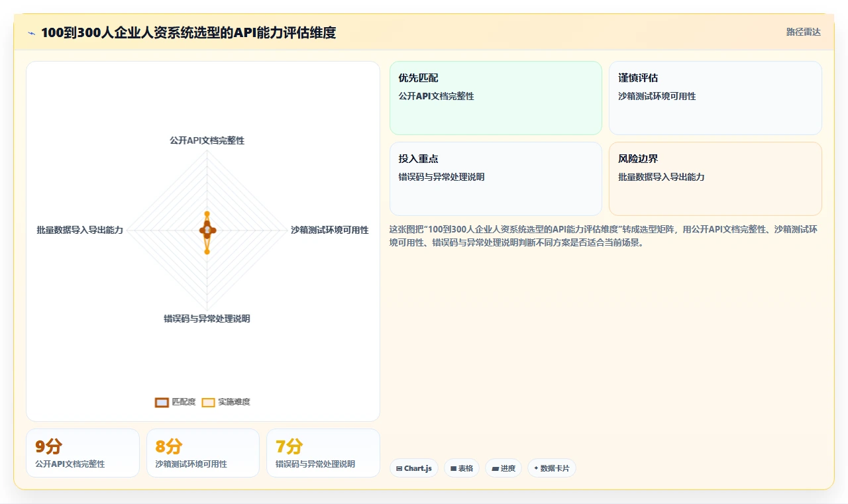Open the Chart.js tag chip
The height and width of the screenshot is (504, 848).
pyautogui.click(x=414, y=468)
